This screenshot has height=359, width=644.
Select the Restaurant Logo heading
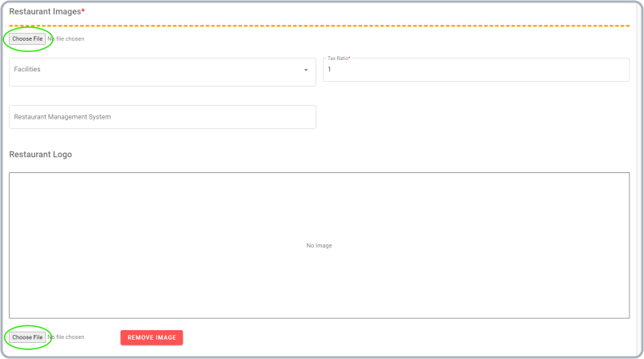pyautogui.click(x=40, y=154)
